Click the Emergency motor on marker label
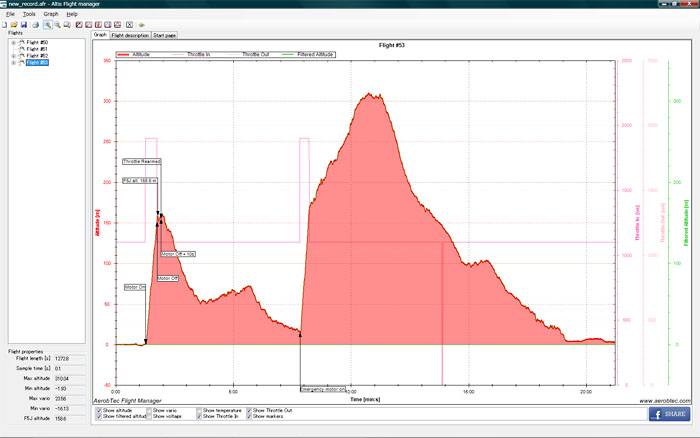 323,389
